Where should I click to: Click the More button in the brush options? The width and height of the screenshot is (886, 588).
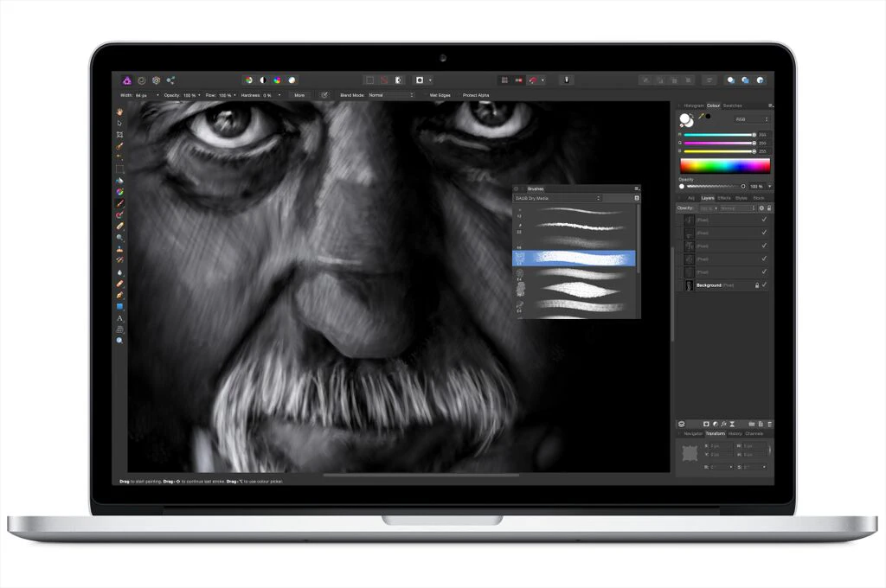pyautogui.click(x=300, y=95)
